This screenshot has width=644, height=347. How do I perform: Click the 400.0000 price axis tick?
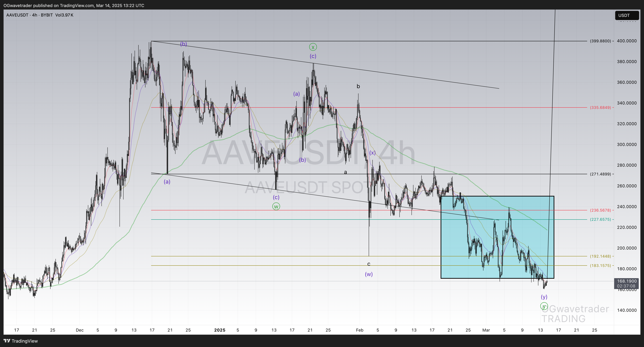point(627,41)
